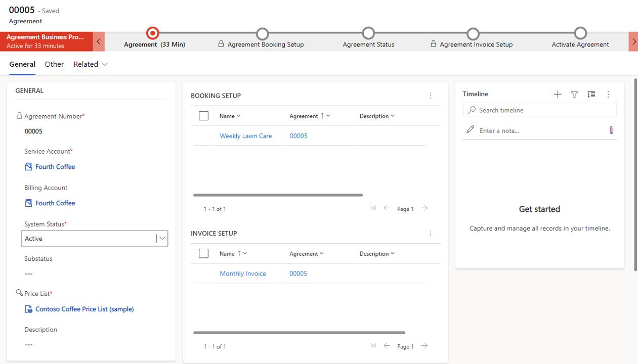
Task: Go to previous page in Booking Setup grid
Action: pos(387,208)
